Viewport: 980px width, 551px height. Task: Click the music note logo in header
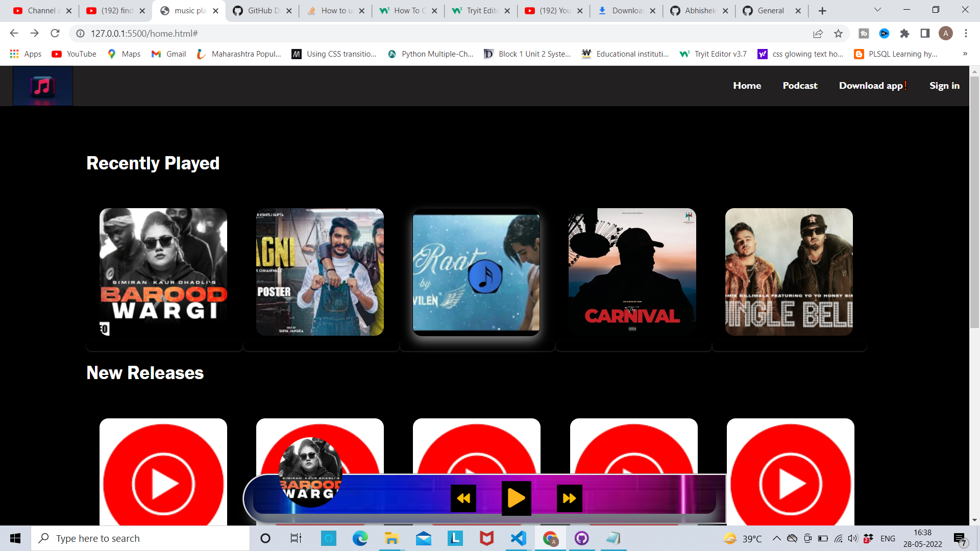pos(43,86)
